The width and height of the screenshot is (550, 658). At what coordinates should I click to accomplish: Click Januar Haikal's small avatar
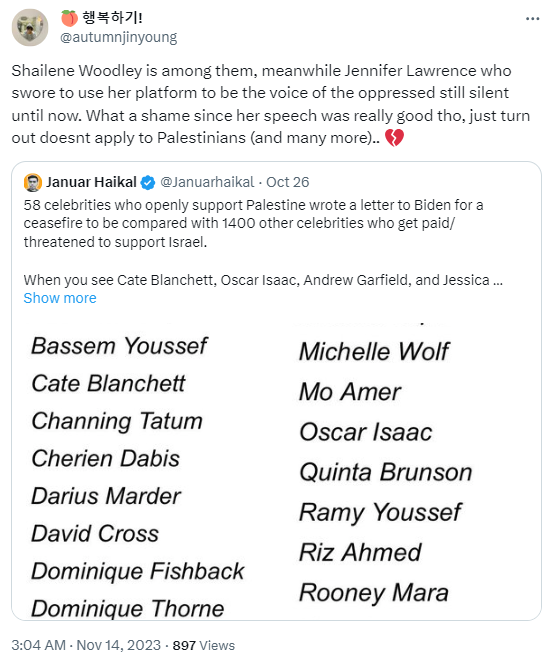click(33, 182)
